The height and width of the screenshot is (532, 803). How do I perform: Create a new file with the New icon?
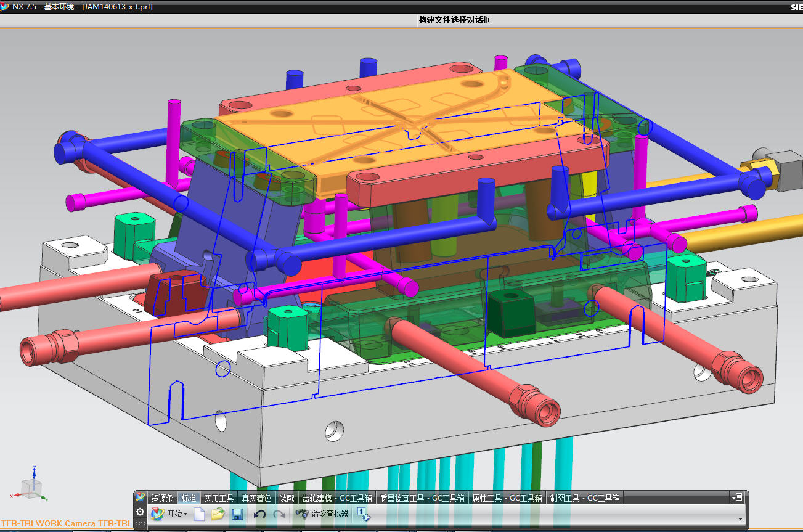(x=199, y=514)
